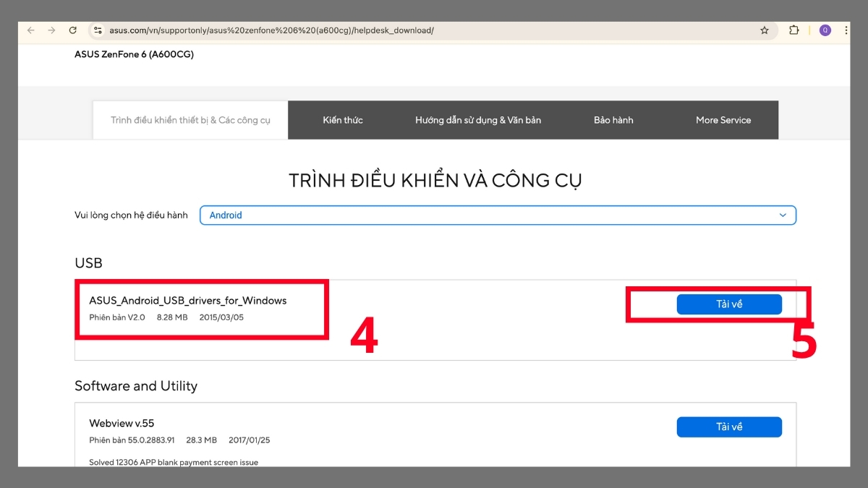Click the Vui lòng chọn hệ điều hành label
This screenshot has width=868, height=488.
131,215
